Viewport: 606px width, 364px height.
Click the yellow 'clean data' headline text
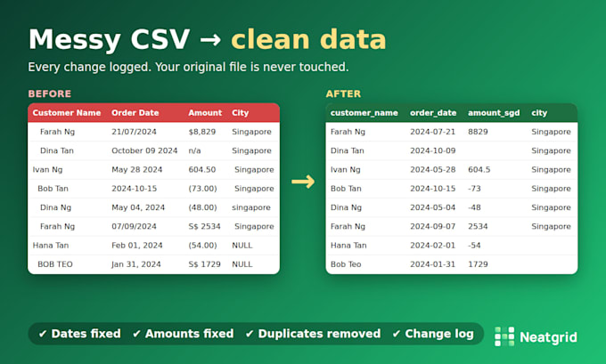click(308, 39)
